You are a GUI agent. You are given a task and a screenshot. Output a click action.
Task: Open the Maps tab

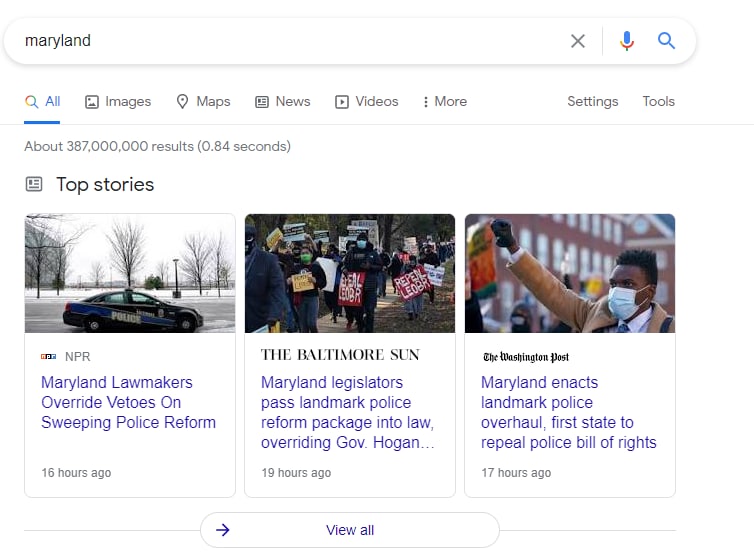tap(203, 101)
